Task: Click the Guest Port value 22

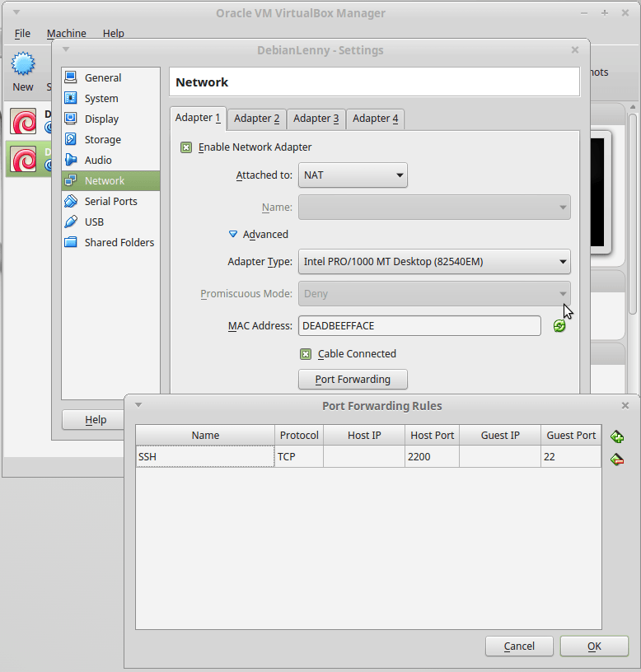Action: 571,456
